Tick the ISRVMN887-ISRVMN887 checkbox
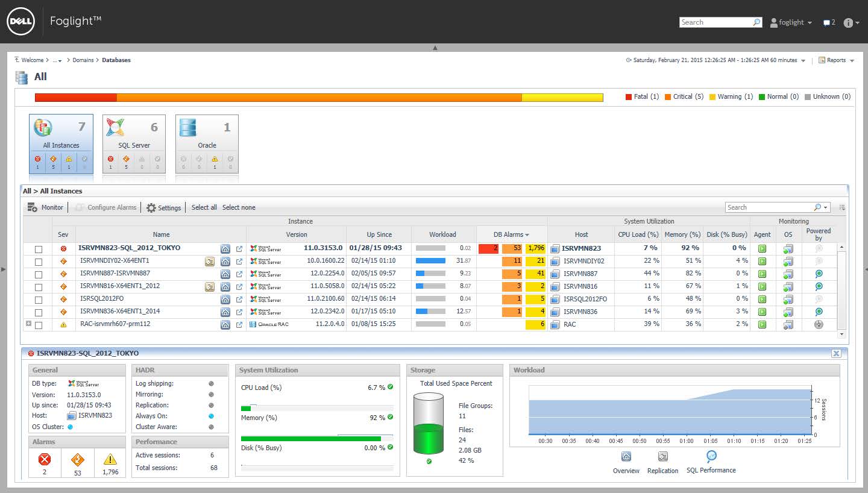This screenshot has height=493, width=868. click(x=39, y=274)
